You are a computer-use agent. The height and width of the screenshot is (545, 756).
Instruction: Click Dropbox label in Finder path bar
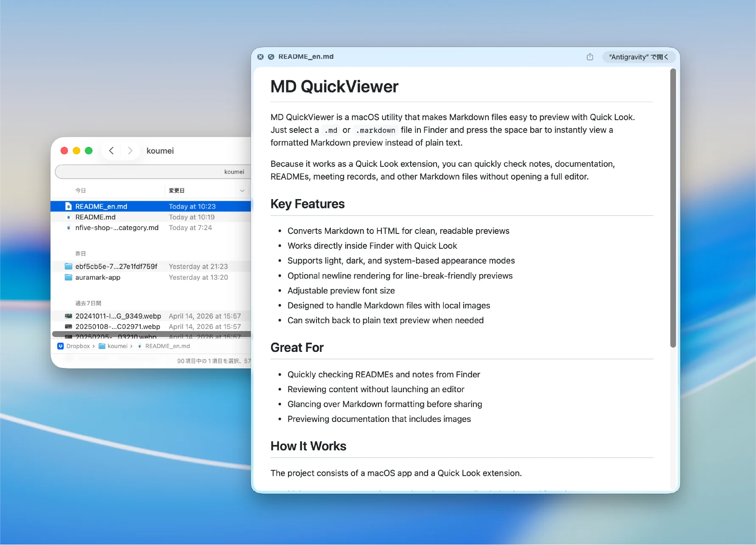click(x=78, y=346)
